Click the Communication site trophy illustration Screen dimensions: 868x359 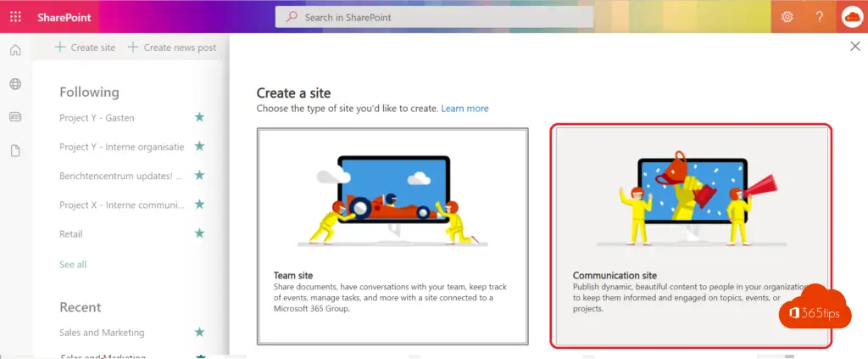pos(692,199)
